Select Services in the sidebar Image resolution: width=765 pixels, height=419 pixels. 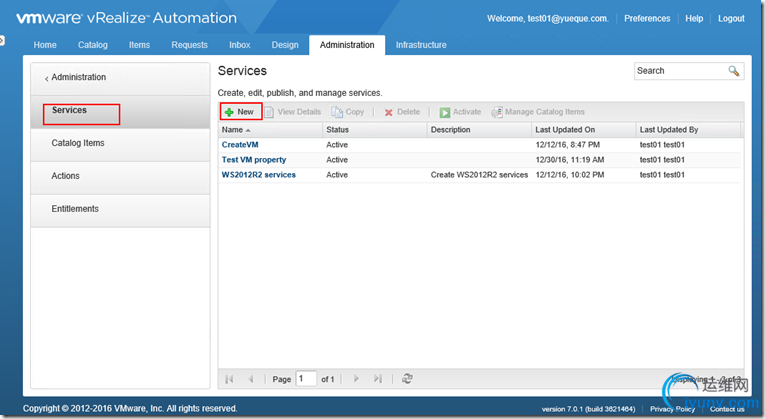[120, 112]
